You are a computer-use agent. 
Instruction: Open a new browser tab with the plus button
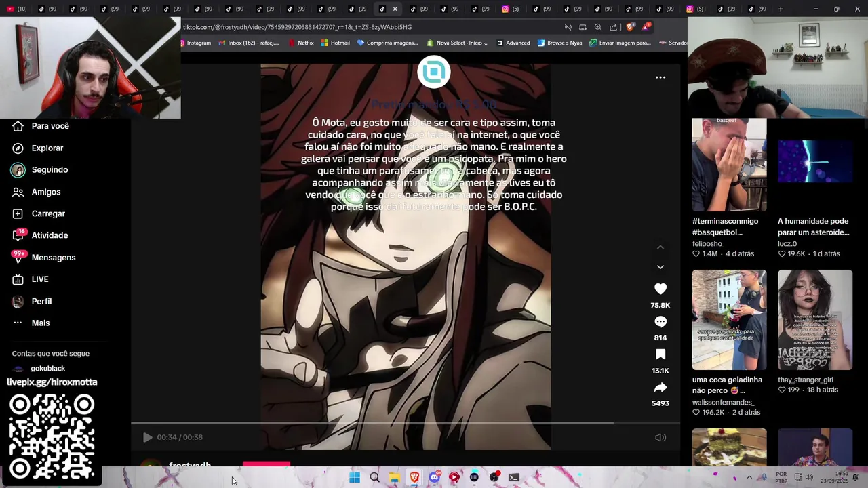[781, 9]
